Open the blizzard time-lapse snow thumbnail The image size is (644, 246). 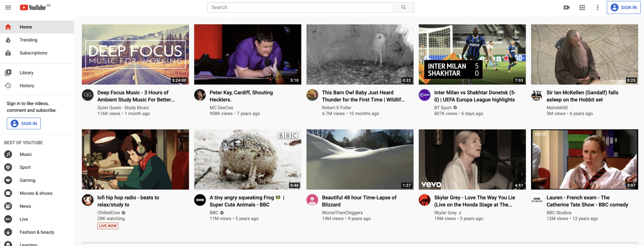coord(360,159)
